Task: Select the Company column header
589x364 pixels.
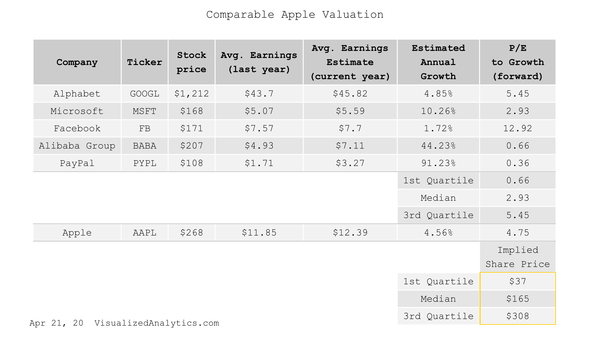Action: click(x=77, y=62)
